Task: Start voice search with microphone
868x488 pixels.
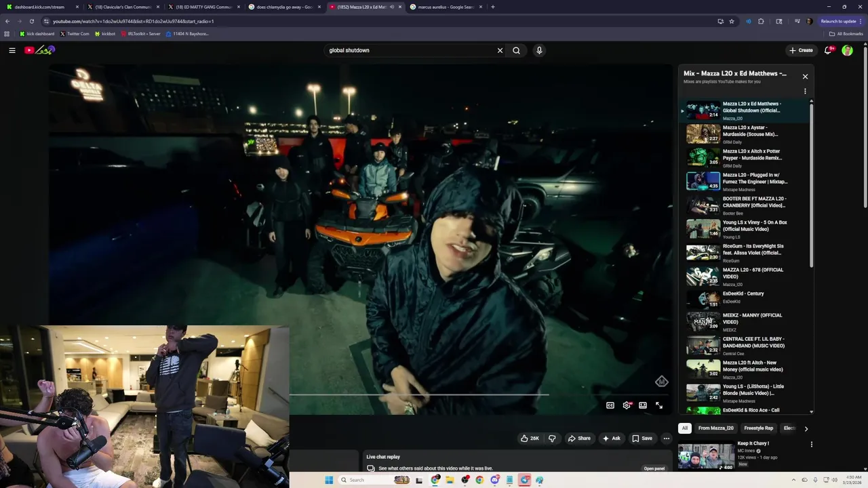Action: 539,50
